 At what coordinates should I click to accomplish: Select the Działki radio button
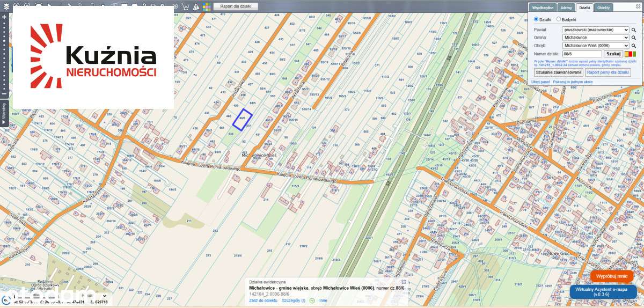click(x=536, y=19)
